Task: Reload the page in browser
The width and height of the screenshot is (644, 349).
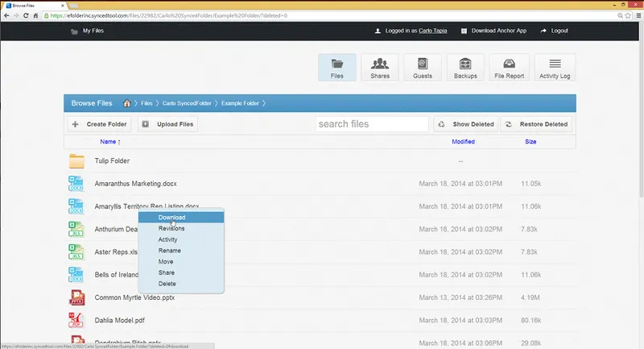Action: pos(26,15)
